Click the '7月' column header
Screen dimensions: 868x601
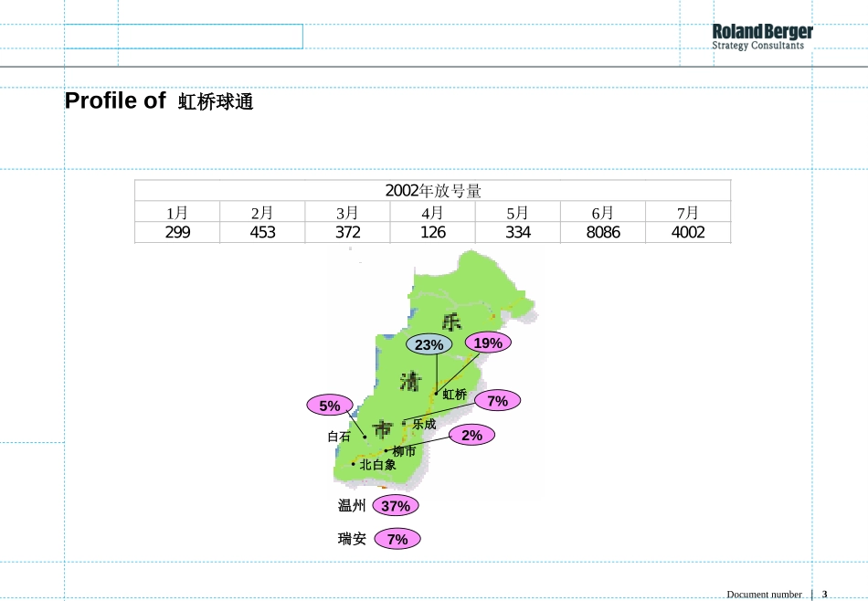(x=688, y=213)
